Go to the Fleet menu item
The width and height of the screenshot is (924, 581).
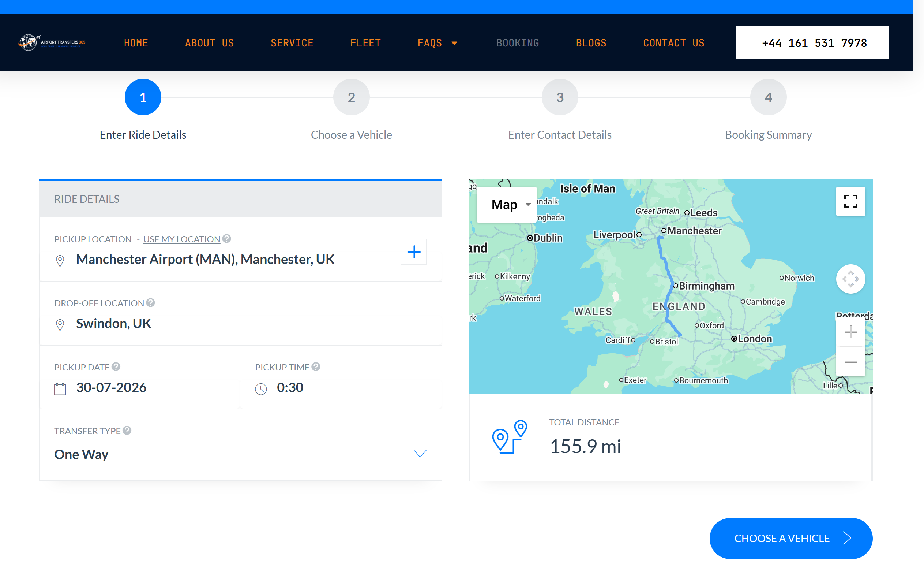(365, 43)
